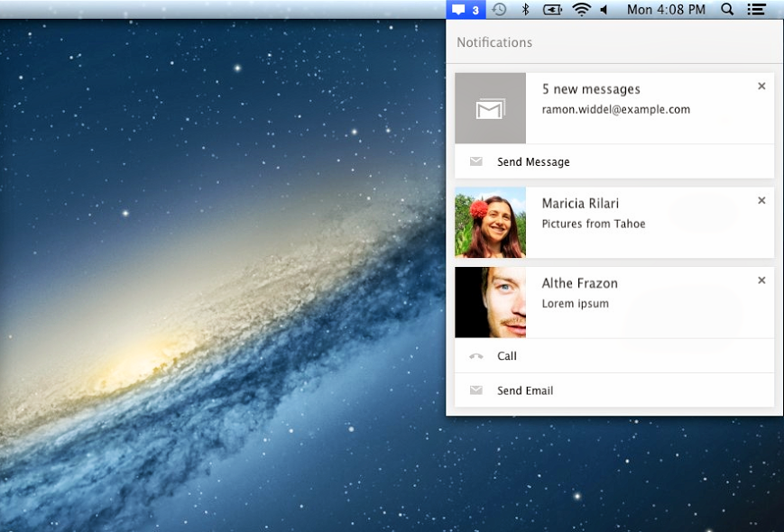This screenshot has width=784, height=532.
Task: Open the Bluetooth menu bar icon
Action: [x=525, y=10]
